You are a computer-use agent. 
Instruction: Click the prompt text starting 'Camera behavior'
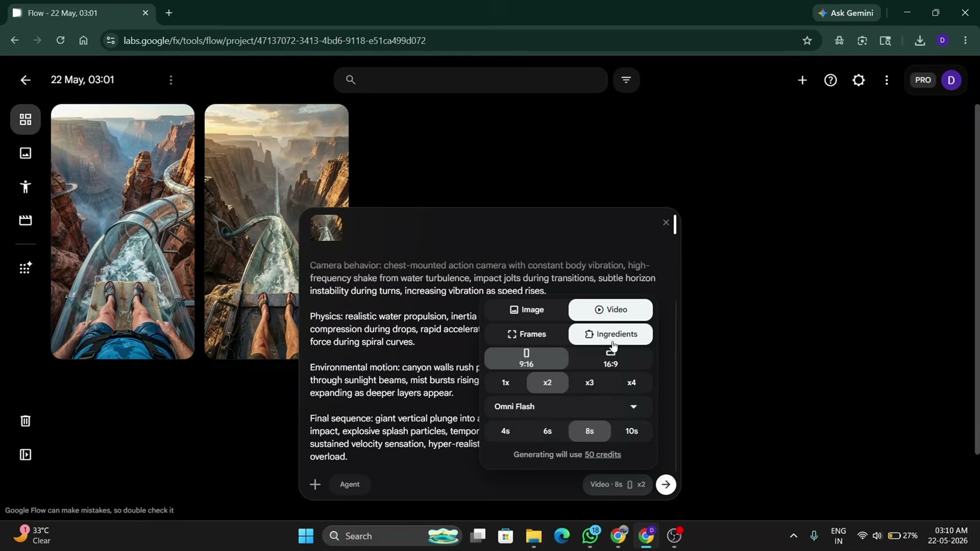(x=482, y=278)
